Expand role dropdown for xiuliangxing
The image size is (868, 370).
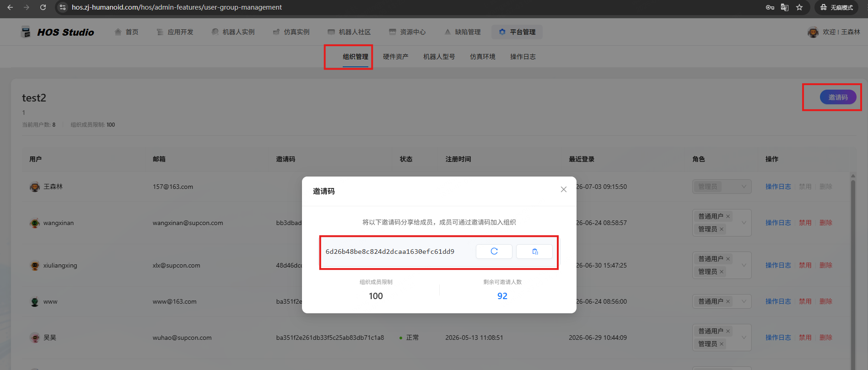tap(744, 265)
